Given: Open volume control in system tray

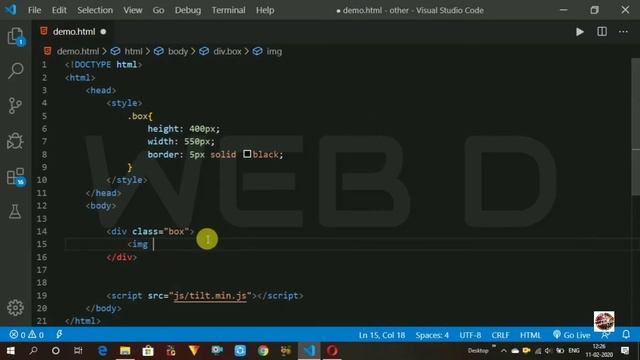Looking at the screenshot, I should pyautogui.click(x=548, y=351).
